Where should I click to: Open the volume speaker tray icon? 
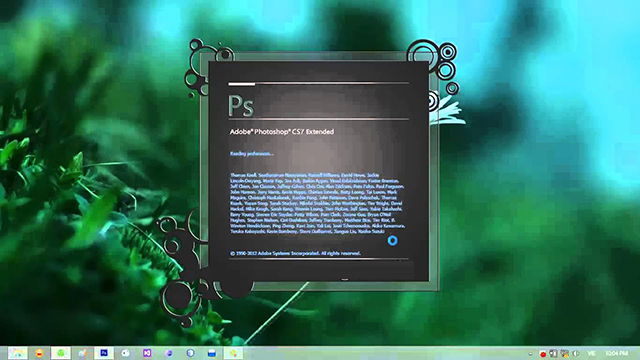[576, 353]
